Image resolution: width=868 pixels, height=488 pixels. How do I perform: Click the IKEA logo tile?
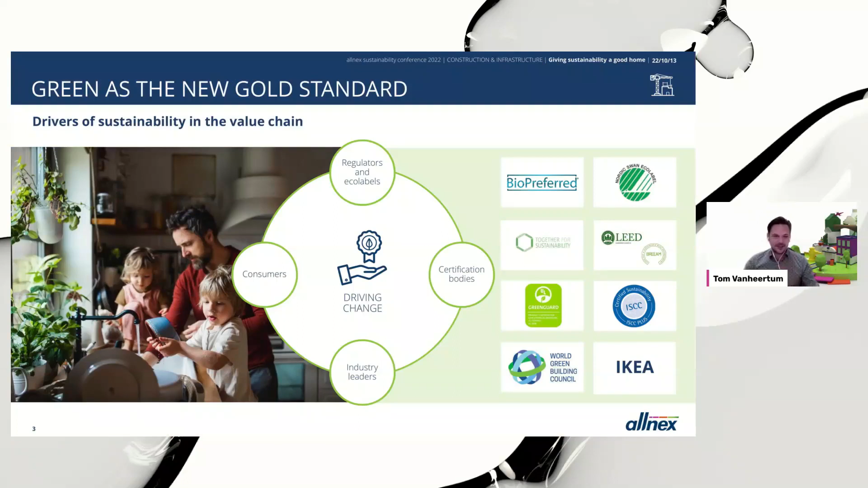pos(634,367)
